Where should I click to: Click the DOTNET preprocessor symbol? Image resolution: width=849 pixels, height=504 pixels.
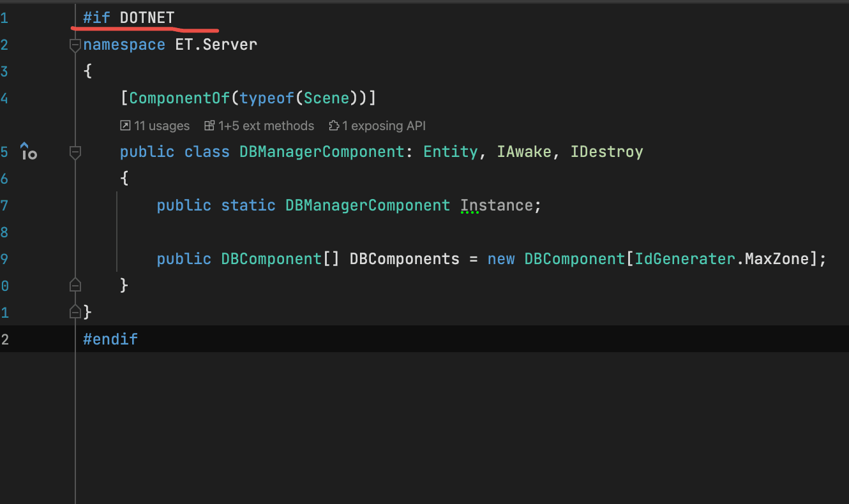tap(147, 18)
